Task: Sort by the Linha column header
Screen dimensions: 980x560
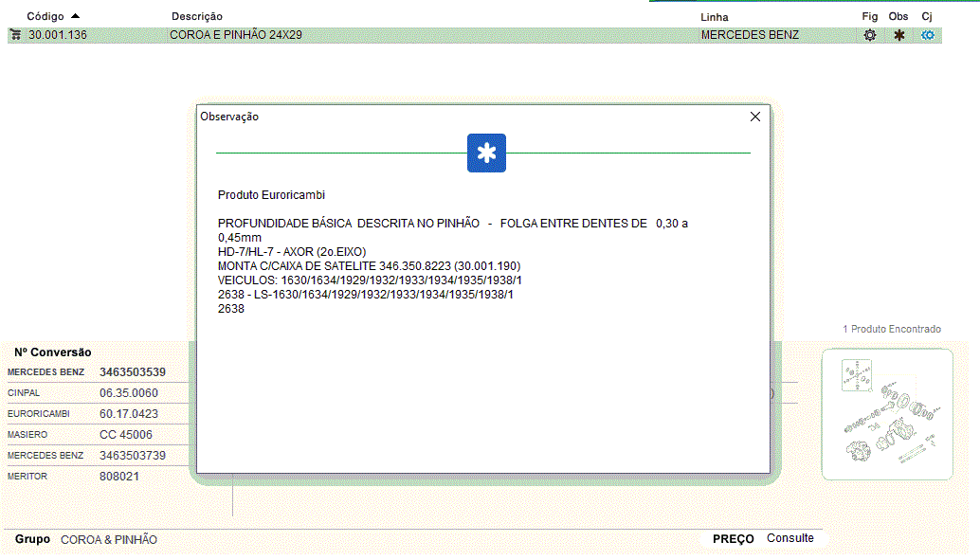Action: pos(714,17)
